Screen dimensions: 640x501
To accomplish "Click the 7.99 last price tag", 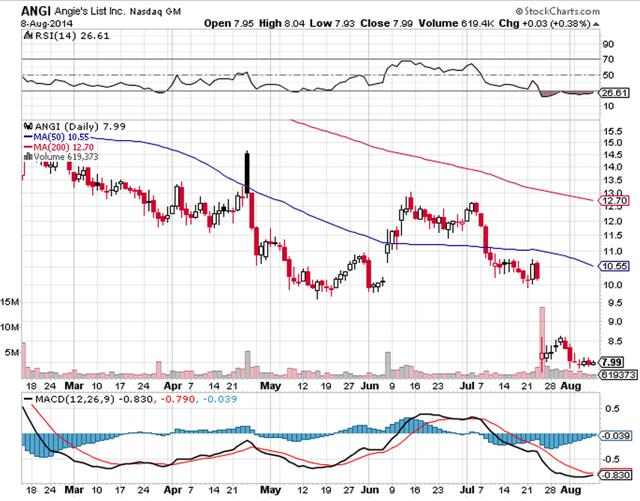I will pyautogui.click(x=611, y=362).
